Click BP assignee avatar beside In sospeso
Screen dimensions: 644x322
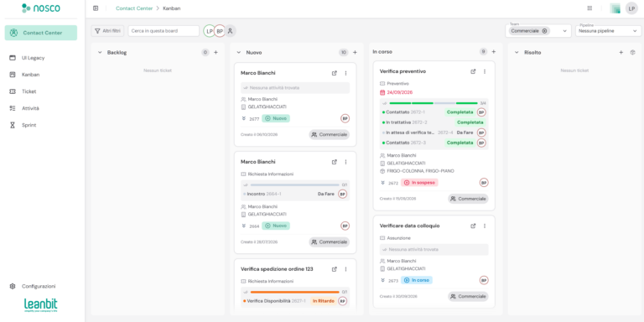(x=484, y=182)
